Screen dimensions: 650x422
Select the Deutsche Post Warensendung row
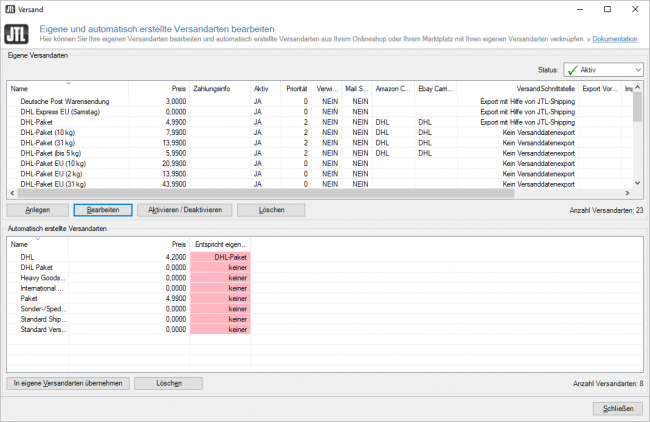point(320,102)
